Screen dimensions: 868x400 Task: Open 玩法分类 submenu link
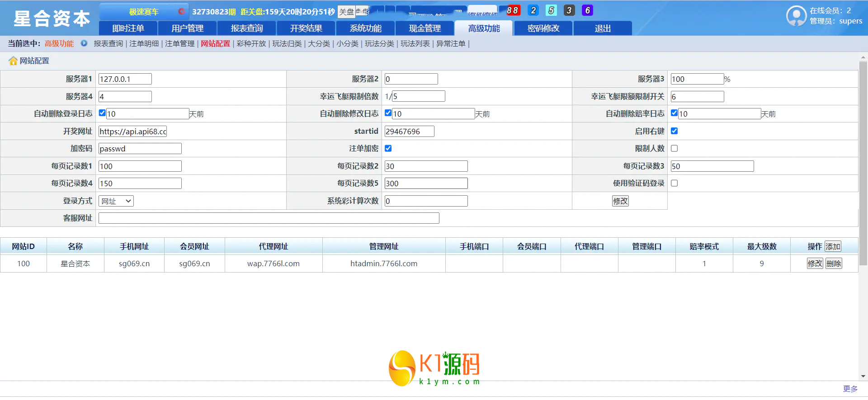380,44
